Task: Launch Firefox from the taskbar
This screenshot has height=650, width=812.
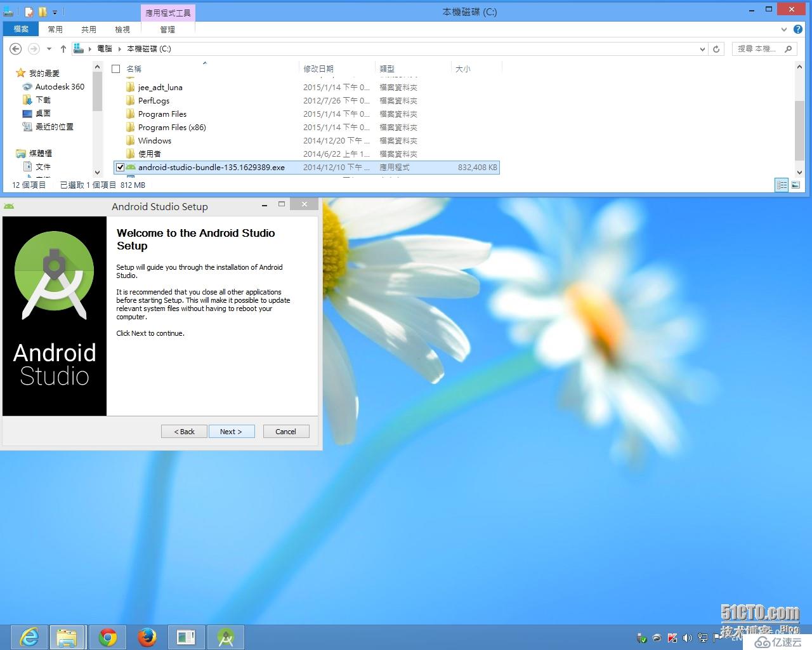Action: (147, 637)
